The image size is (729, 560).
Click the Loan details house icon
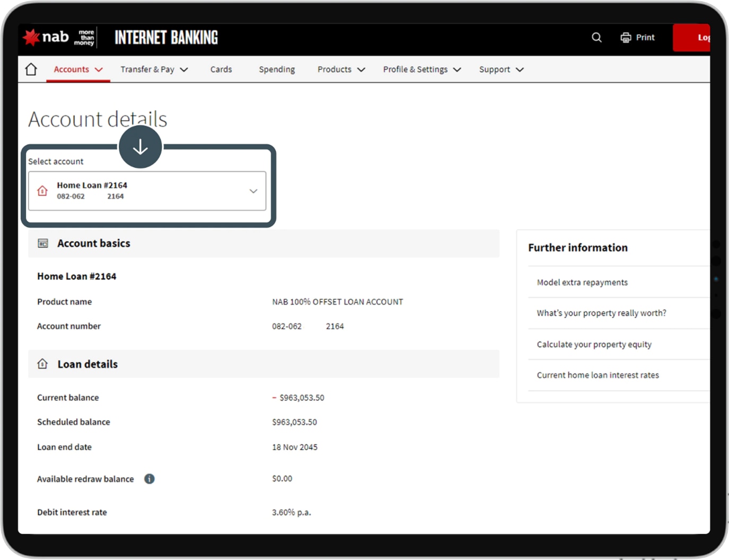42,364
